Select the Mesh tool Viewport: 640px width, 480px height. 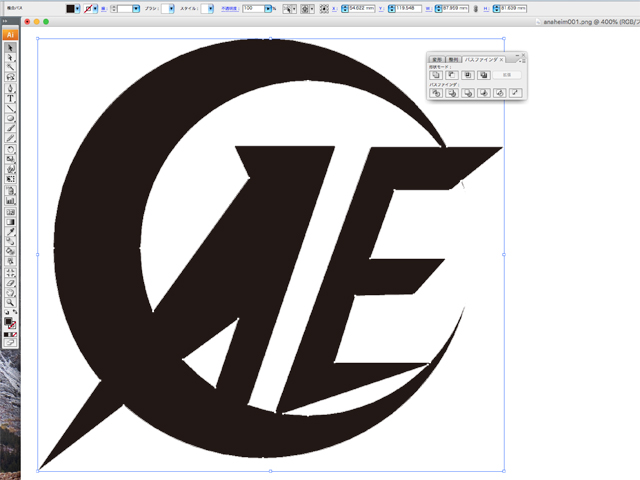(10, 212)
